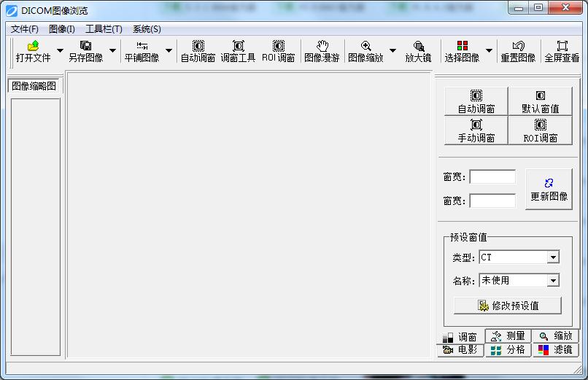Select the 图像漫游 pan hand tool
The height and width of the screenshot is (380, 588).
tap(322, 51)
